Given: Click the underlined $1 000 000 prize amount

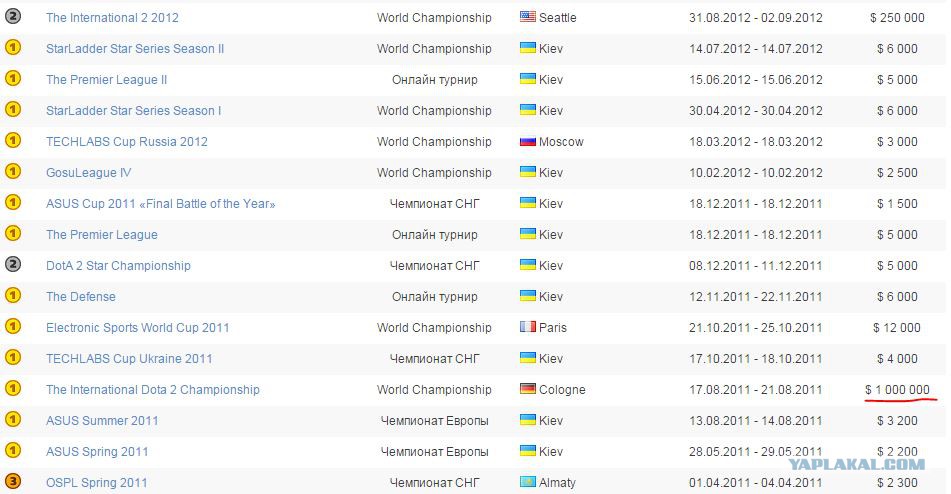Looking at the screenshot, I should click(898, 390).
